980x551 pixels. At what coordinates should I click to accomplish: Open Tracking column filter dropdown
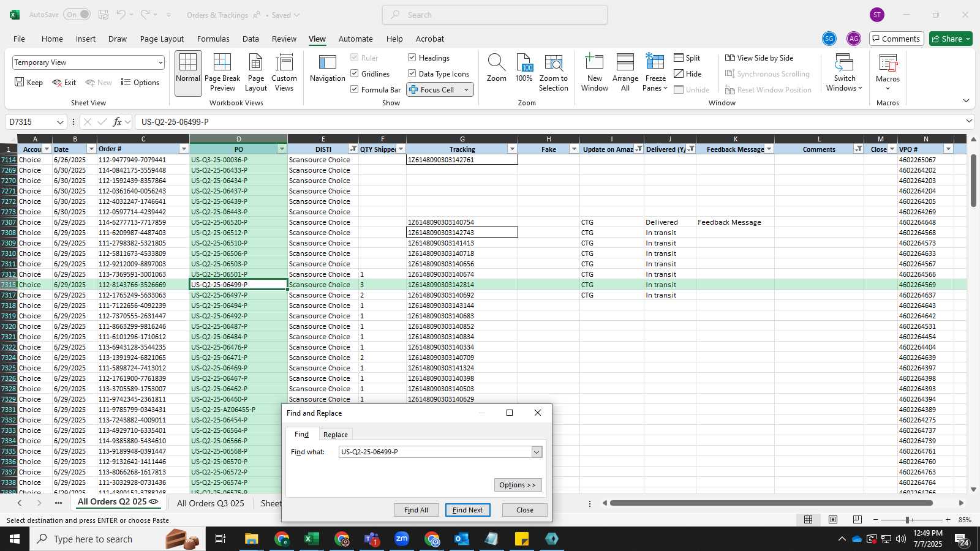[512, 149]
